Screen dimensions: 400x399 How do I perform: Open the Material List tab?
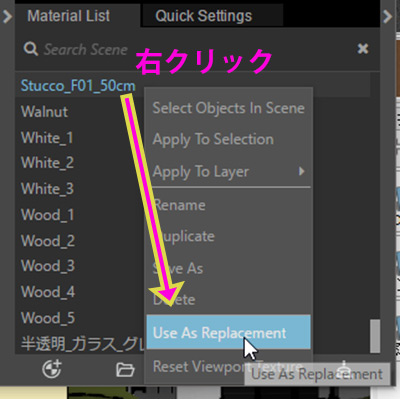(69, 16)
